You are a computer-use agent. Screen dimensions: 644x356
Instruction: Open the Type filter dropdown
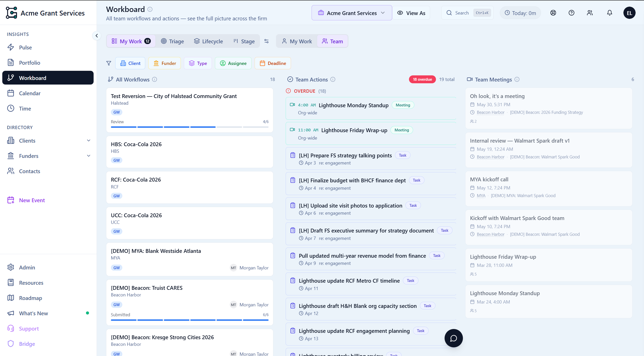point(198,63)
